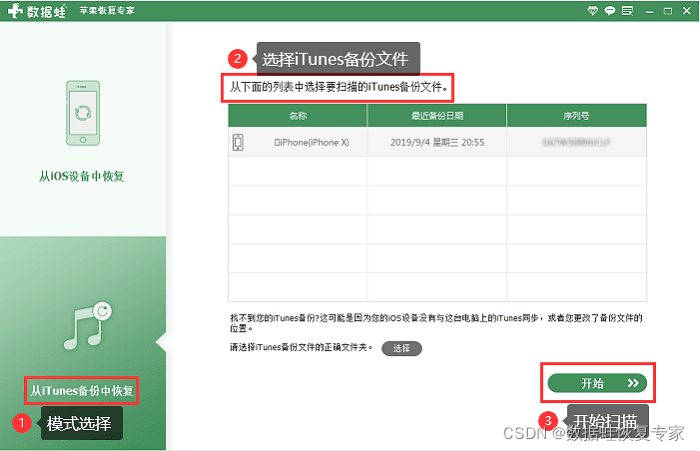
Task: Click the 找不到您的iTunes备份 help text
Action: click(436, 323)
